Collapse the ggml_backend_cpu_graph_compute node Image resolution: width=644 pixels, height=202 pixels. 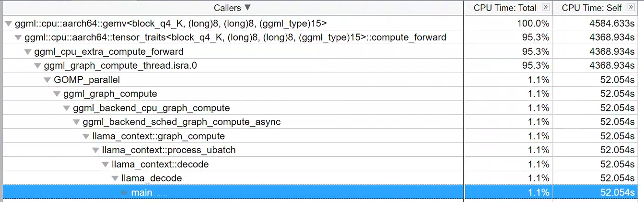[67, 108]
